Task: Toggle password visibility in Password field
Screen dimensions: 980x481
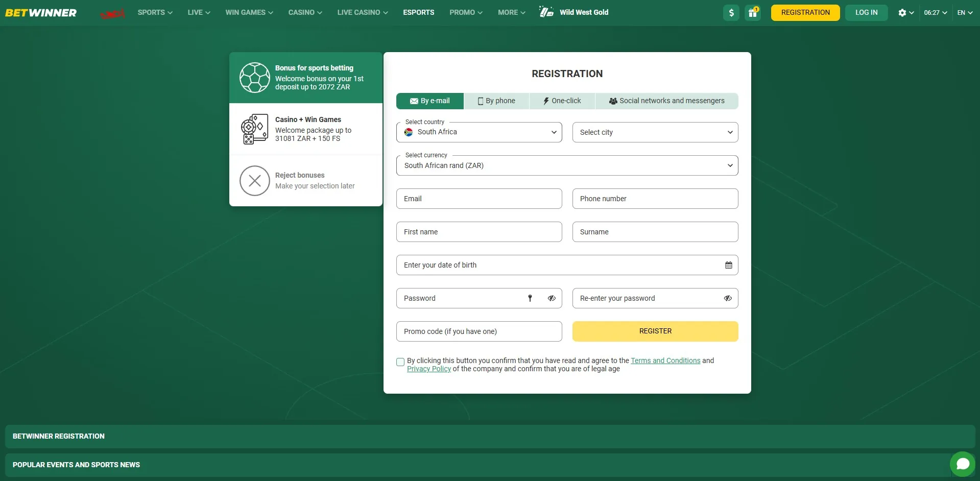Action: tap(551, 298)
